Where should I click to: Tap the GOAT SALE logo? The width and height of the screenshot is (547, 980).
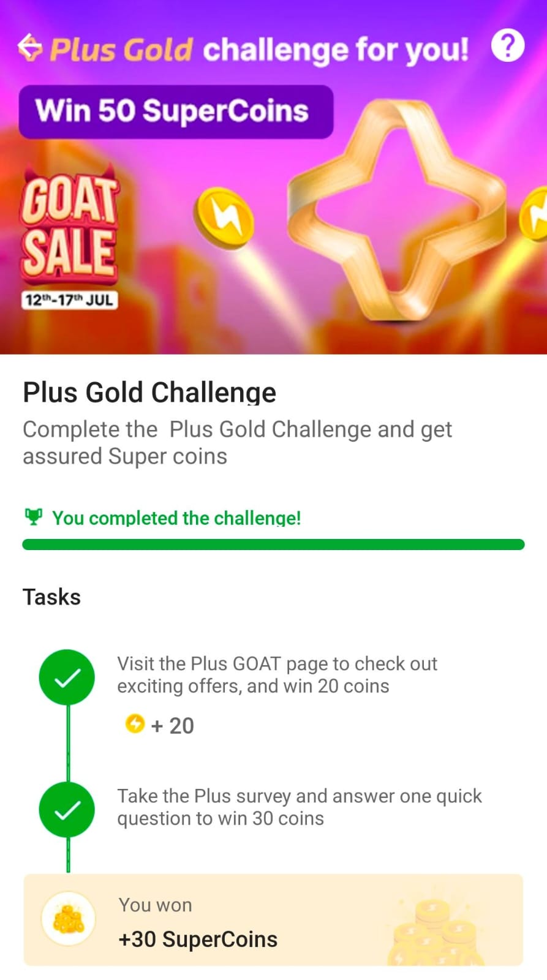click(x=69, y=228)
